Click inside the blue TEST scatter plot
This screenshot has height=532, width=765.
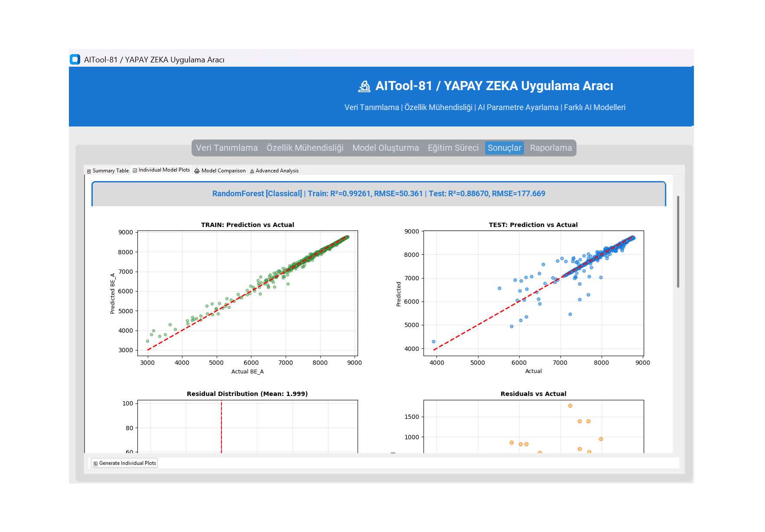(x=534, y=293)
